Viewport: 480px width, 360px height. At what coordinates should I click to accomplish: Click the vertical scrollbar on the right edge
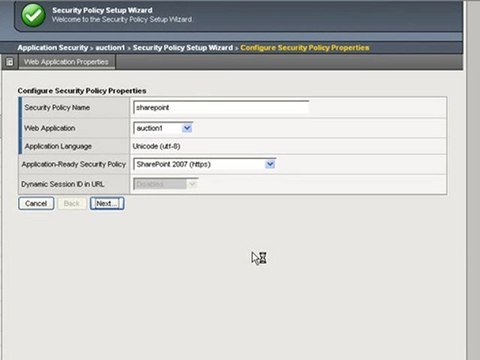pyautogui.click(x=473, y=180)
